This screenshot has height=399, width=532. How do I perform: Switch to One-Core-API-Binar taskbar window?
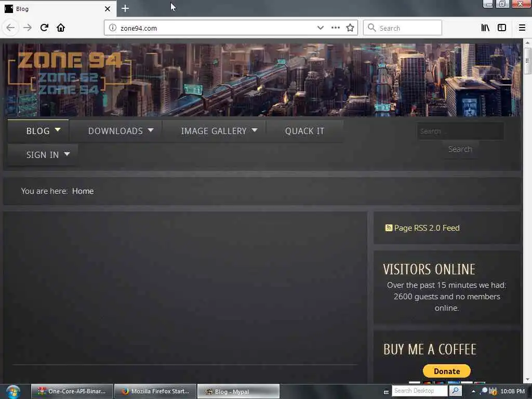(72, 391)
